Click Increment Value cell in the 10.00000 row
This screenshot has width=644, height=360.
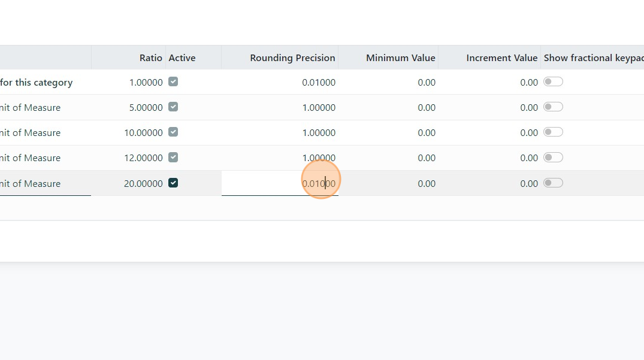coord(528,133)
